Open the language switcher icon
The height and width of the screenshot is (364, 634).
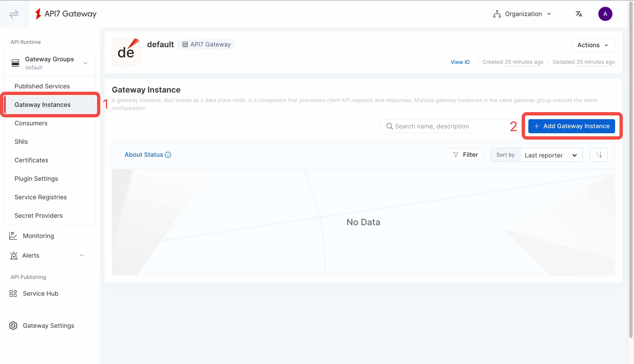[579, 14]
